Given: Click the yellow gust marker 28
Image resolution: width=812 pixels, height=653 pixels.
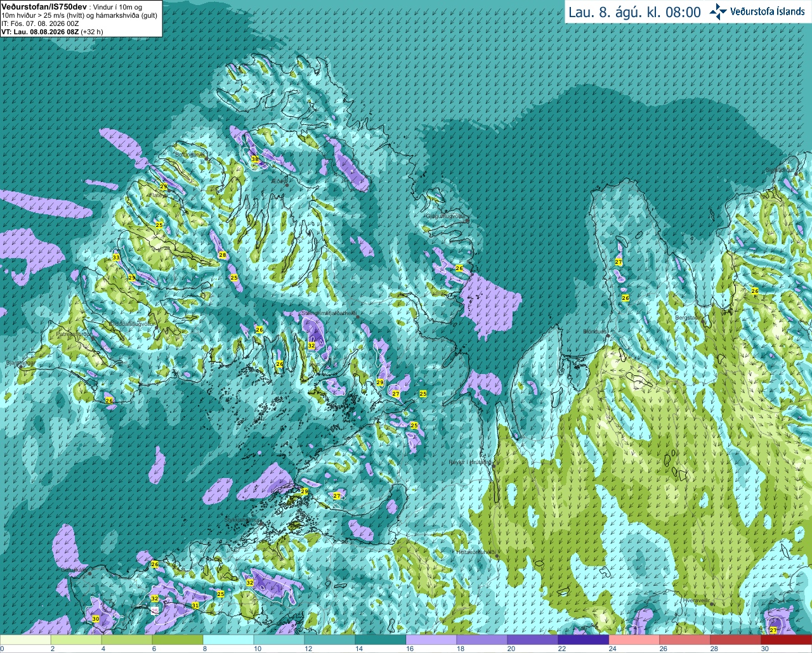Looking at the screenshot, I should (x=223, y=255).
